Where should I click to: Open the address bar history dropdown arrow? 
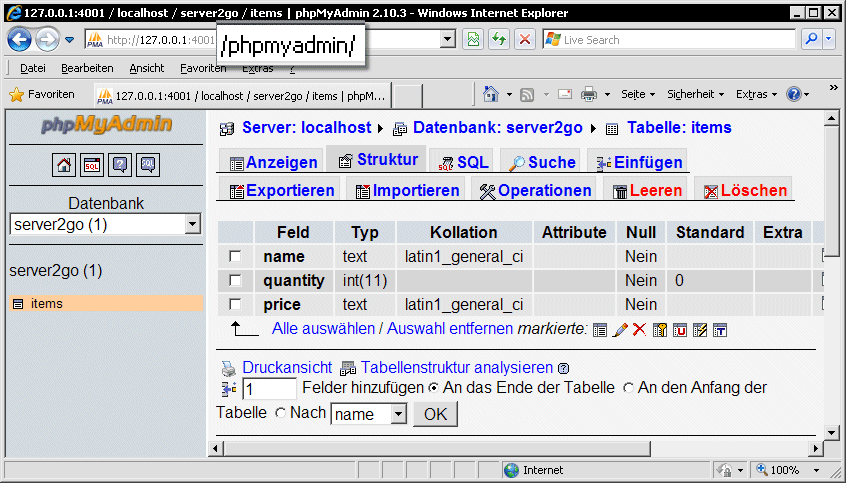(447, 39)
